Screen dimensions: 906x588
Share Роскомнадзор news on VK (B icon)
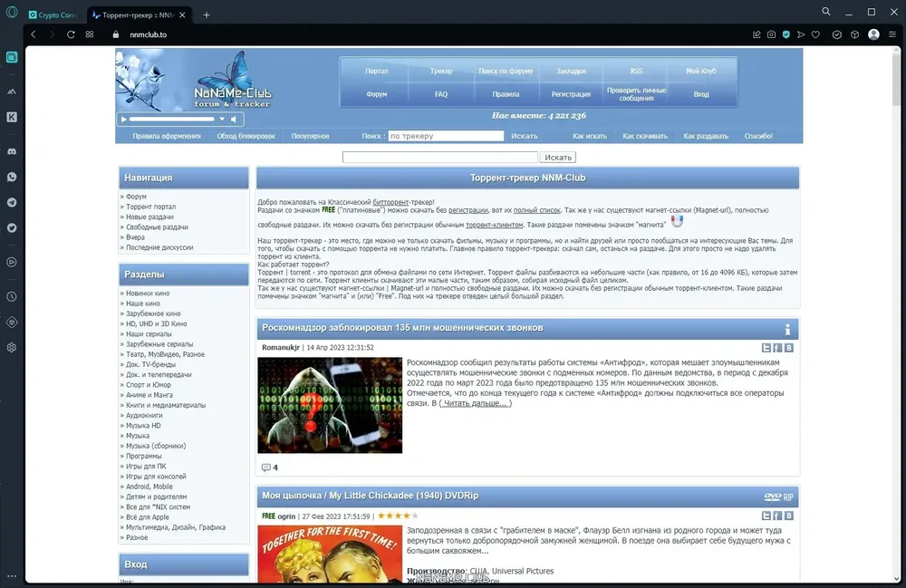789,348
